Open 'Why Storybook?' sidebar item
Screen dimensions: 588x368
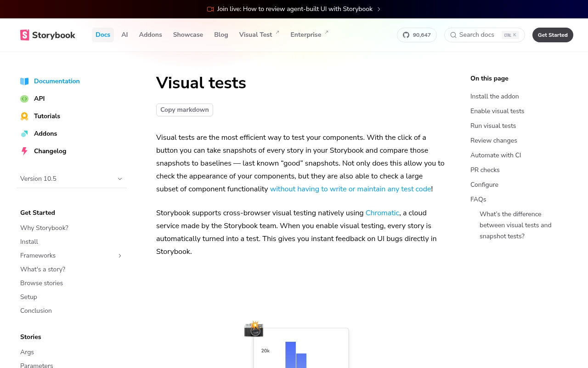click(44, 228)
